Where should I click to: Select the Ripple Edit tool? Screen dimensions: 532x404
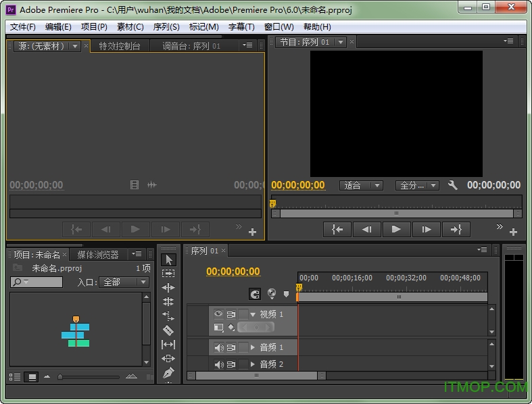click(x=168, y=288)
